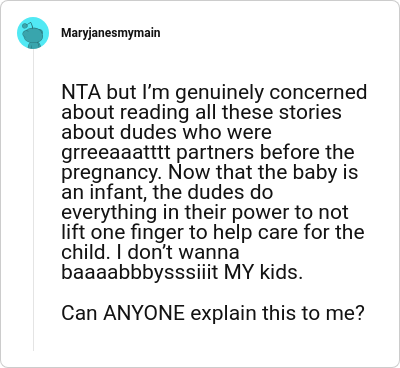Viewport: 400px width, 368px height.
Task: Click the words "partners before the" in the comment
Action: coord(265,153)
